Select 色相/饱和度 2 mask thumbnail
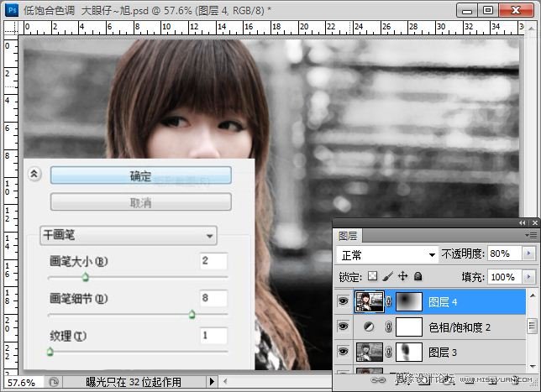Viewport: 541px width, 392px height. pyautogui.click(x=409, y=327)
